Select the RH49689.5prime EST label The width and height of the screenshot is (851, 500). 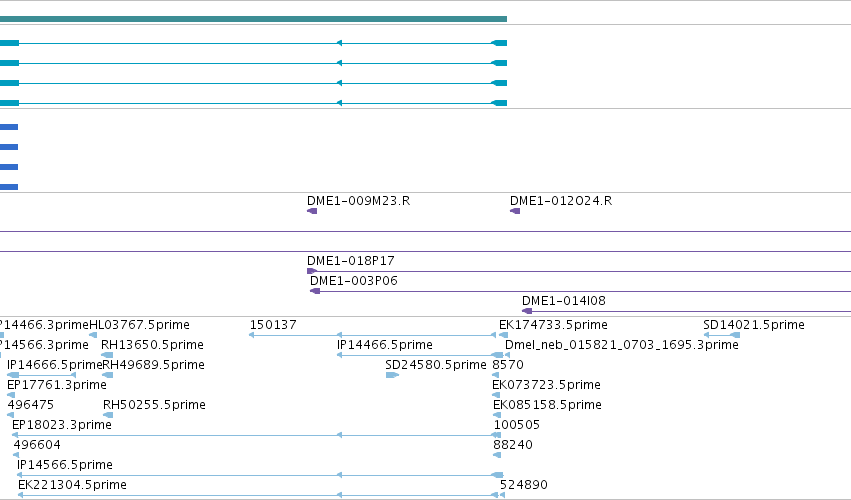click(x=153, y=365)
